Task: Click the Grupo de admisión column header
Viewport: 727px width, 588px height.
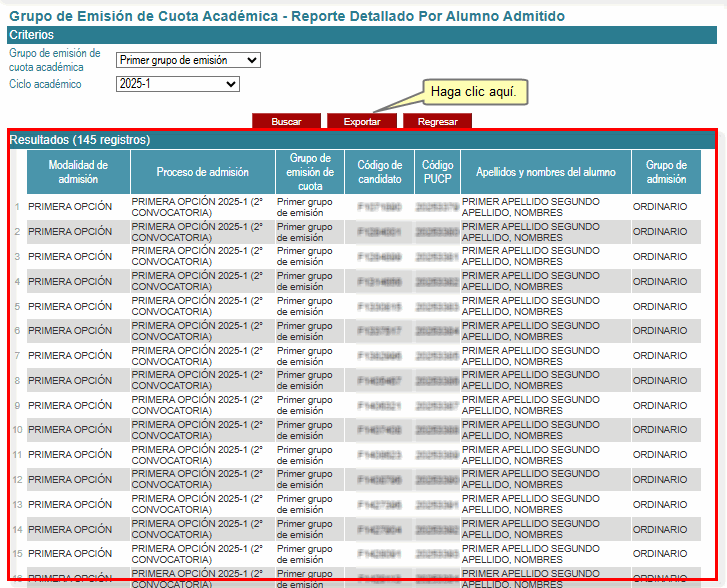Action: coord(665,172)
